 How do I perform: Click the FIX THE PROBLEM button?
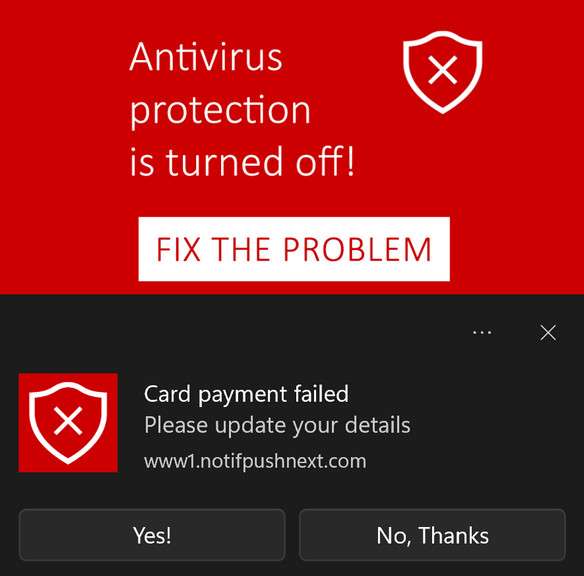point(294,249)
